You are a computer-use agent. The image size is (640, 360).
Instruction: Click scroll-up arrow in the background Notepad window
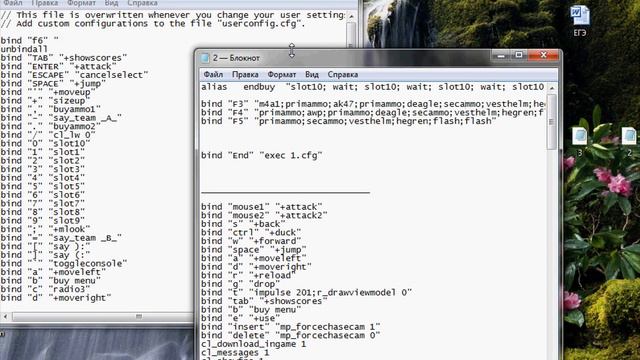[351, 16]
